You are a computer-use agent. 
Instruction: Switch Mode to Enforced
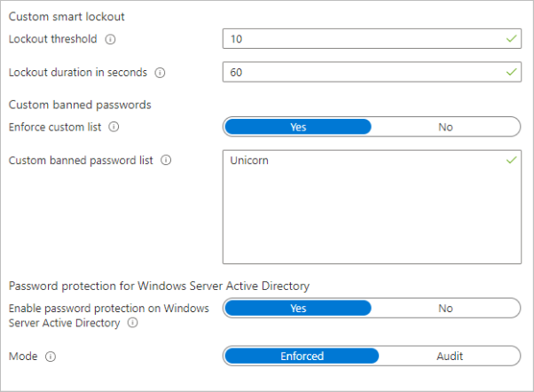pos(302,357)
